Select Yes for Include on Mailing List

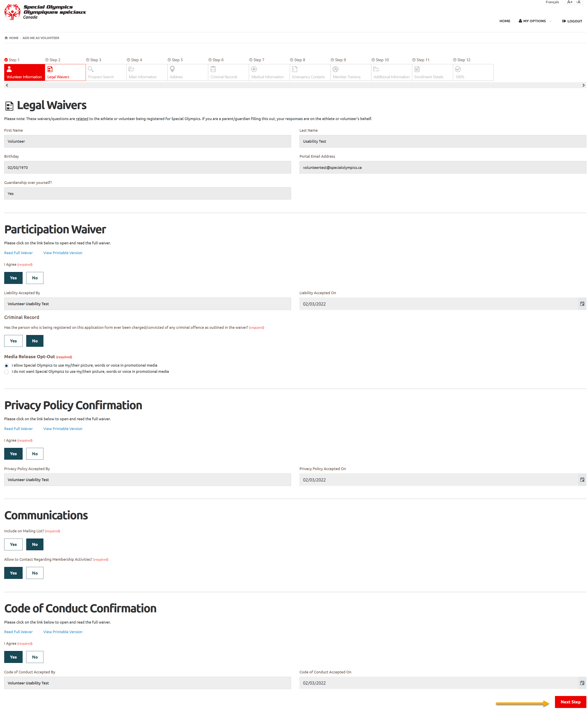pos(13,544)
